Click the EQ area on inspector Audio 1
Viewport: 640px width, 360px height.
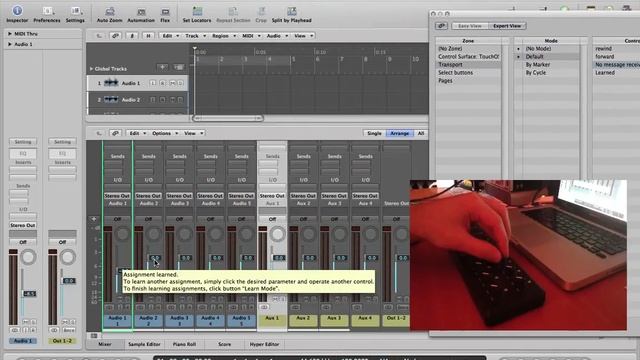pos(23,153)
